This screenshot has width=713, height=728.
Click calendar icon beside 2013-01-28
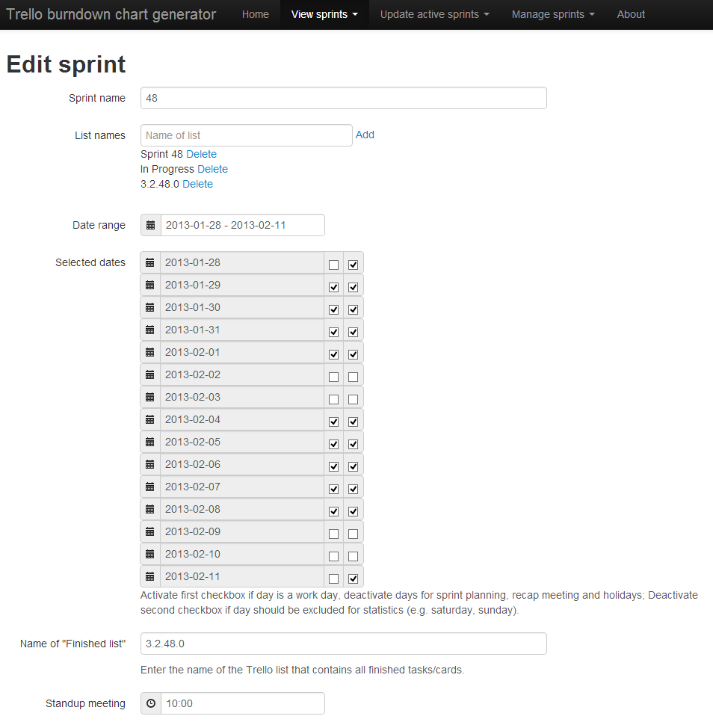click(150, 263)
